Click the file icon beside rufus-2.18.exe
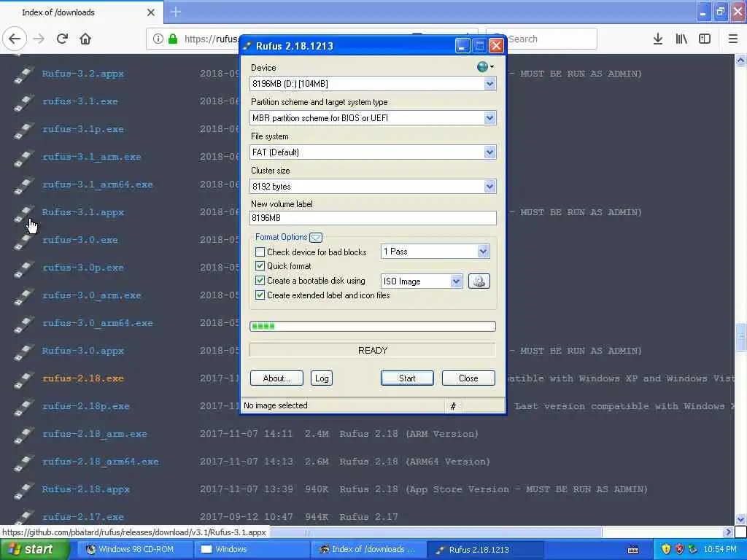Screen dimensions: 747x560 click(x=24, y=379)
